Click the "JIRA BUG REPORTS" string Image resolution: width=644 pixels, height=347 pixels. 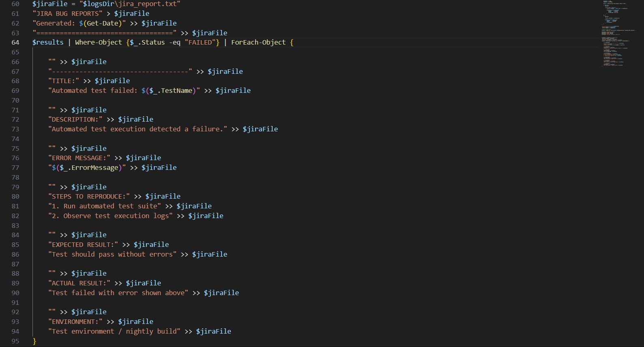tap(67, 14)
